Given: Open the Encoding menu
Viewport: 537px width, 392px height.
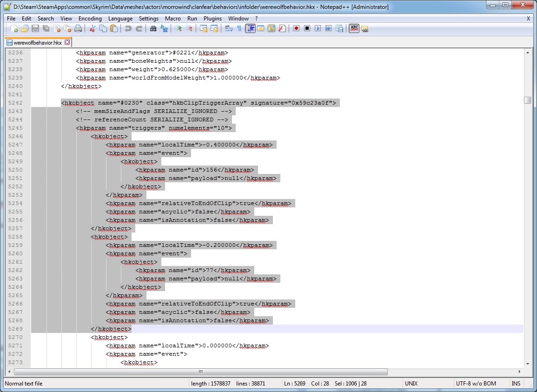Looking at the screenshot, I should (90, 19).
